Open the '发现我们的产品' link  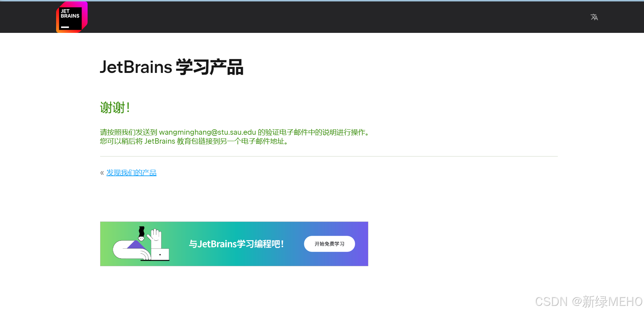click(x=131, y=173)
